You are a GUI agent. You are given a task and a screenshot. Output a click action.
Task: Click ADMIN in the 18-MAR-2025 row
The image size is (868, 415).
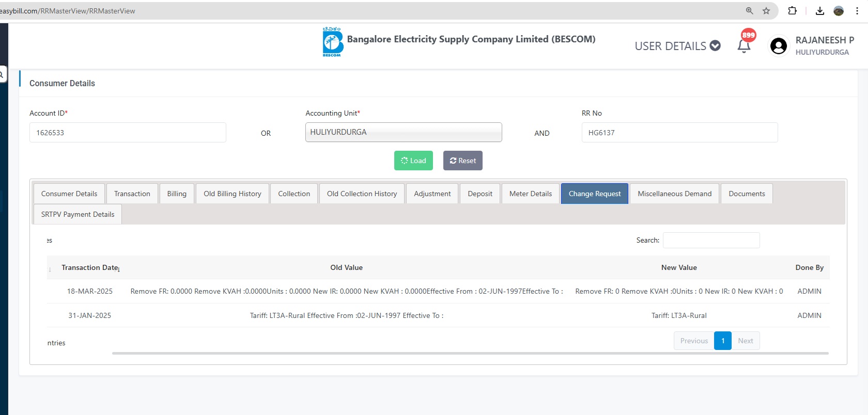tap(810, 291)
